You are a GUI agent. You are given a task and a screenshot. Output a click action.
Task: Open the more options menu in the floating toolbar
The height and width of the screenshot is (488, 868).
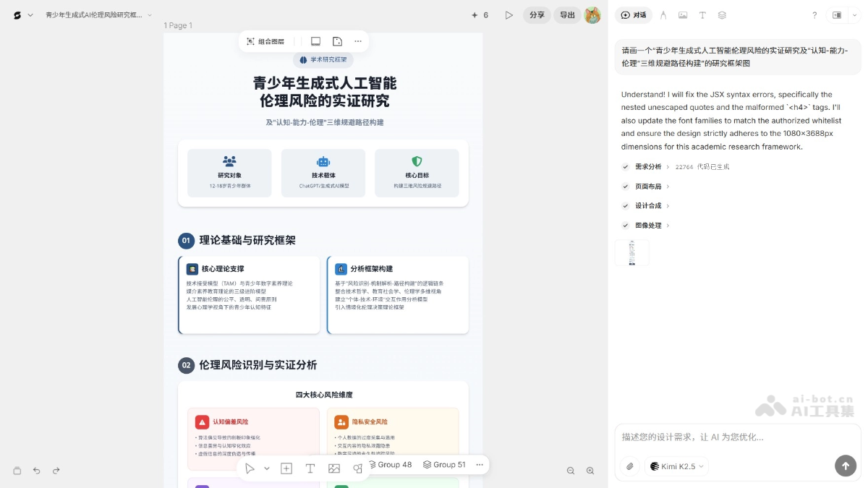tap(358, 41)
